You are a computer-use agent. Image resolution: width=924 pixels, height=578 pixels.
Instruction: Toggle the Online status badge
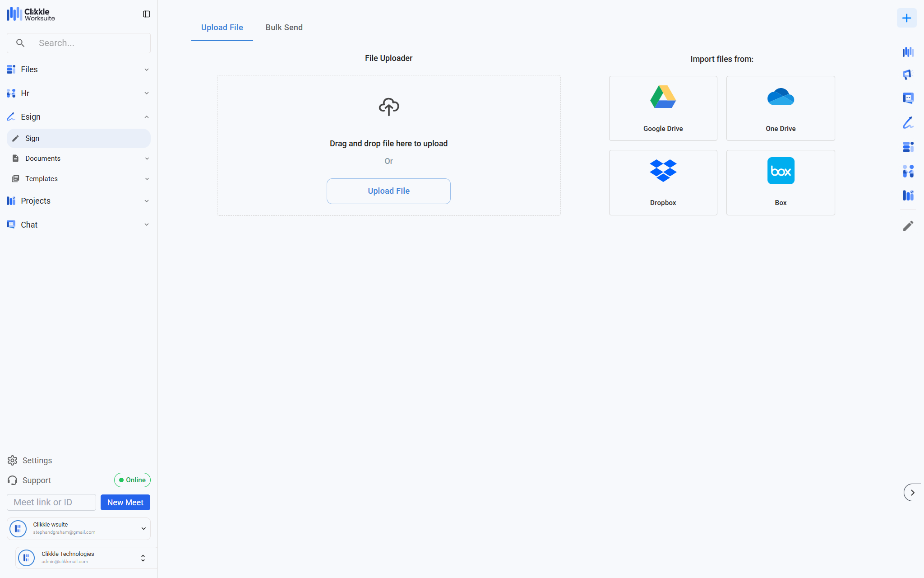[x=132, y=480]
